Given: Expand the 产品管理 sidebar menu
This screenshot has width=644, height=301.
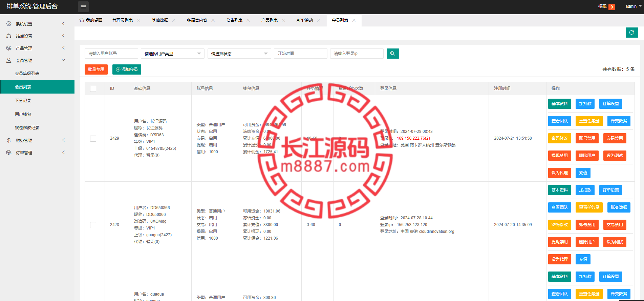Looking at the screenshot, I should [37, 48].
